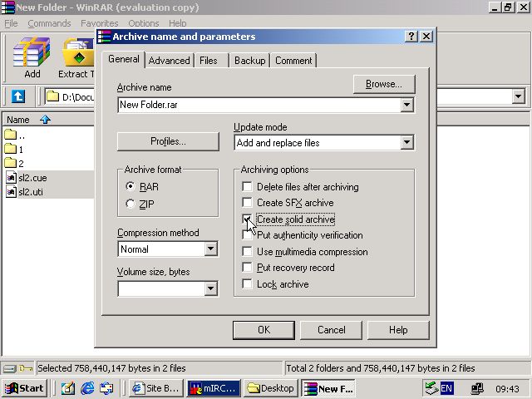Open the Help menu in WinRAR
The width and height of the screenshot is (532, 399).
[177, 23]
